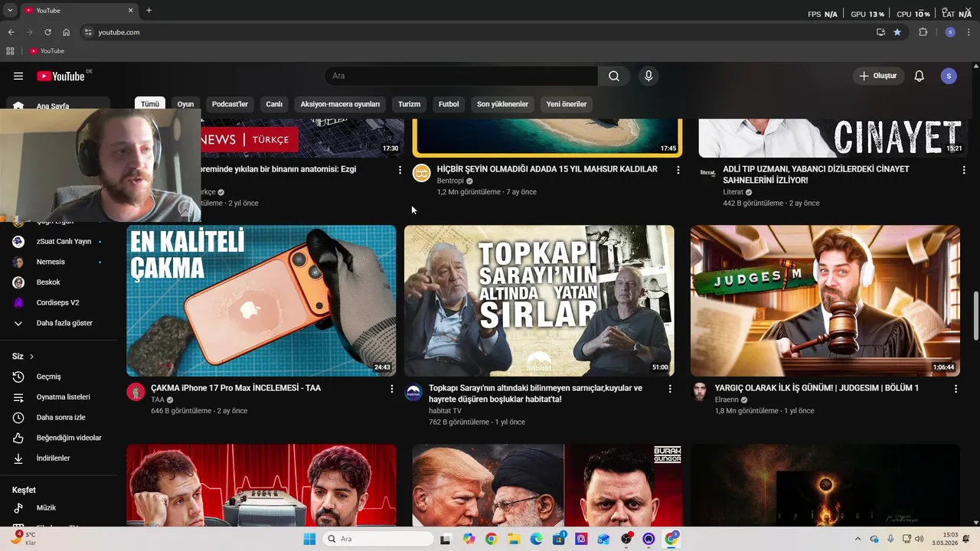This screenshot has height=551, width=980.
Task: Open Chrome extensions puzzle icon
Action: click(x=923, y=32)
